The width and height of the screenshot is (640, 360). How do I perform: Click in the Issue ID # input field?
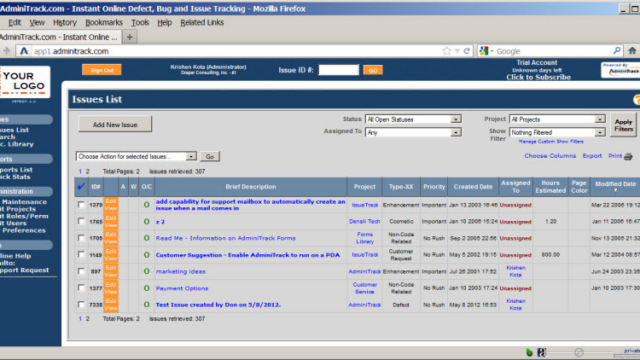338,70
